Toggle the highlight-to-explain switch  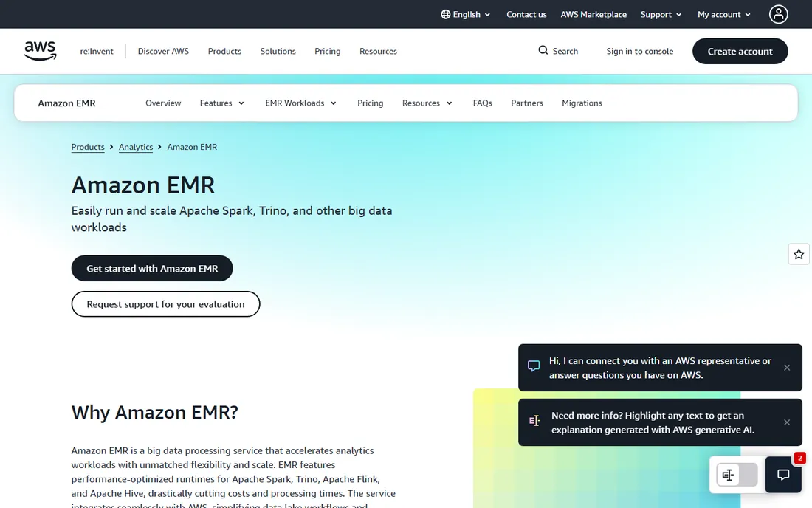coord(737,475)
